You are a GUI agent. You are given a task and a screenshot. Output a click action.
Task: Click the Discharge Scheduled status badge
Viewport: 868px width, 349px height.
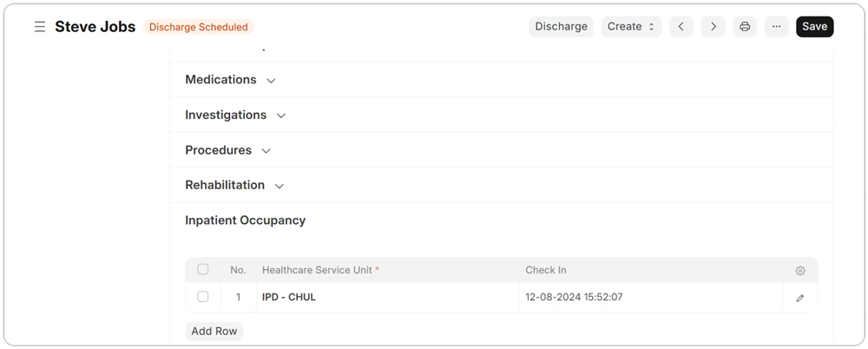pyautogui.click(x=199, y=27)
